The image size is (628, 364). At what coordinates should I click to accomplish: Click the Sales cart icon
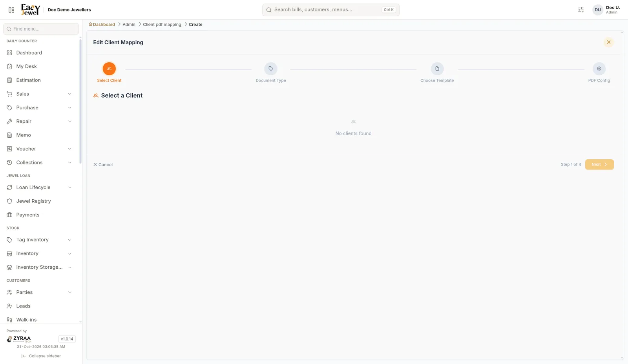pos(9,94)
